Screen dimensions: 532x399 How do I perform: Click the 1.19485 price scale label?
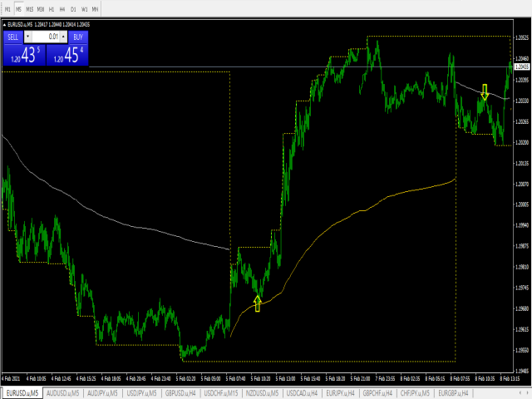point(522,371)
